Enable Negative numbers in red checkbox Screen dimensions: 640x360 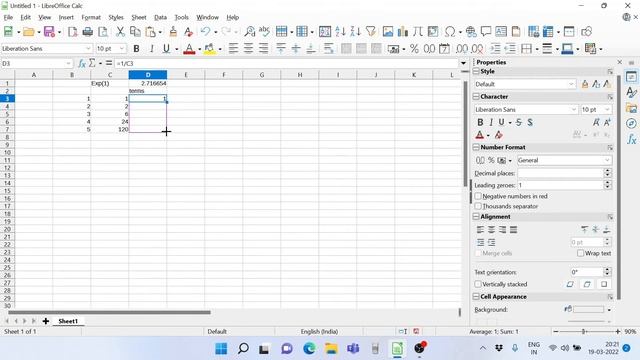478,196
